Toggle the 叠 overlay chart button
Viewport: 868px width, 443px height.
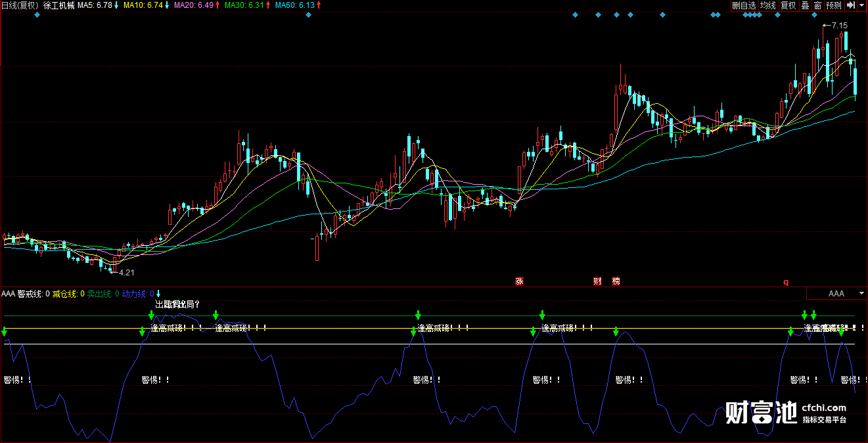pos(805,5)
